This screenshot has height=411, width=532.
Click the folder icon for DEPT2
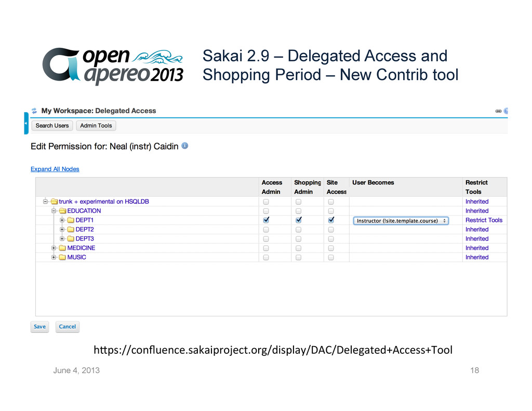click(71, 230)
